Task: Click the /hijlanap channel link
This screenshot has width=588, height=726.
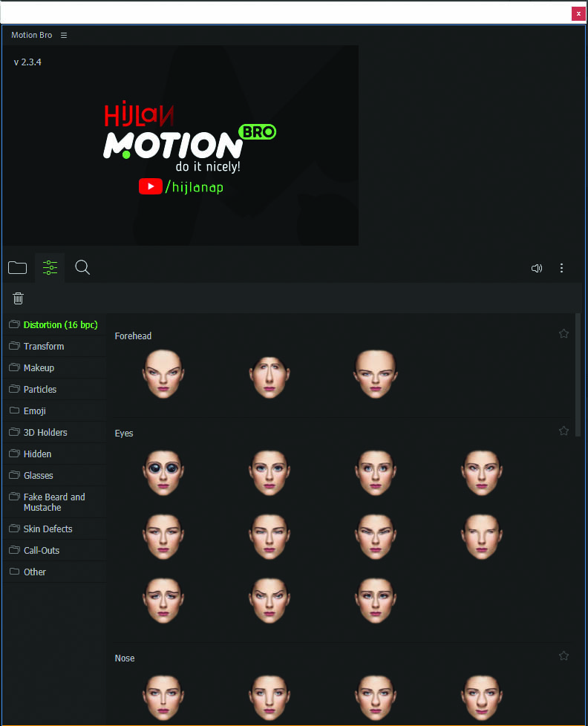Action: 195,187
